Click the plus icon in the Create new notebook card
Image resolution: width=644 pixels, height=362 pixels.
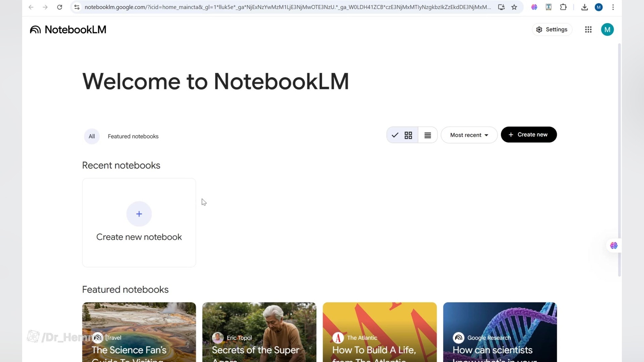(x=139, y=214)
